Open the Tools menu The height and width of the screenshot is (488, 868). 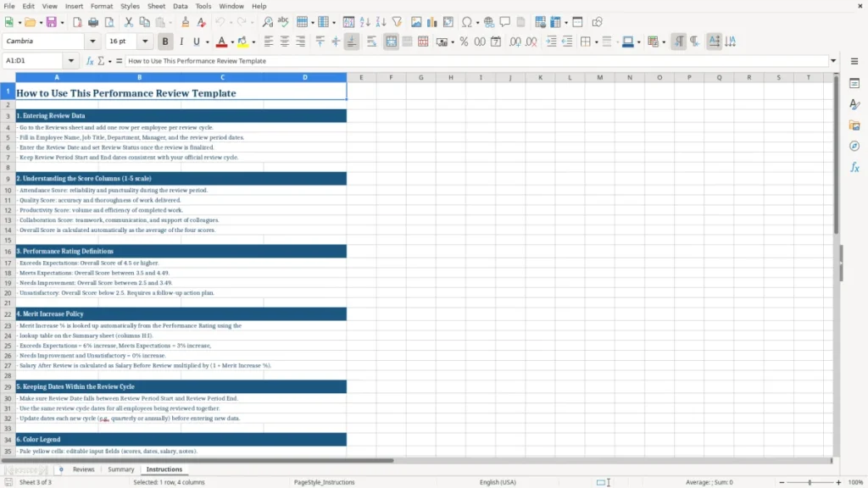(203, 6)
